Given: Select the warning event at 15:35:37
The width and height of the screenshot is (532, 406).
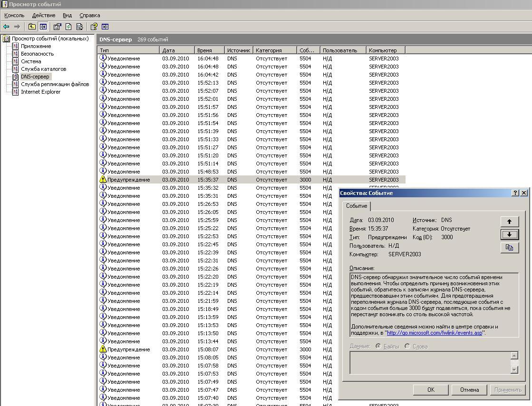Looking at the screenshot, I should (251, 180).
